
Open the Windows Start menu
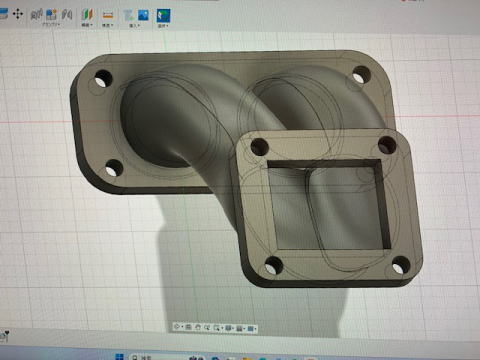[119, 357]
